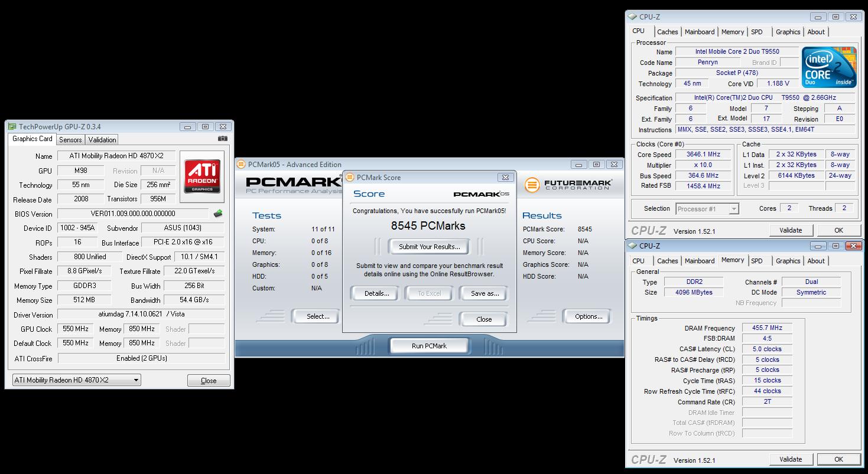Click the Close button in PCMark Score dialog
The width and height of the screenshot is (868, 474).
pyautogui.click(x=484, y=319)
